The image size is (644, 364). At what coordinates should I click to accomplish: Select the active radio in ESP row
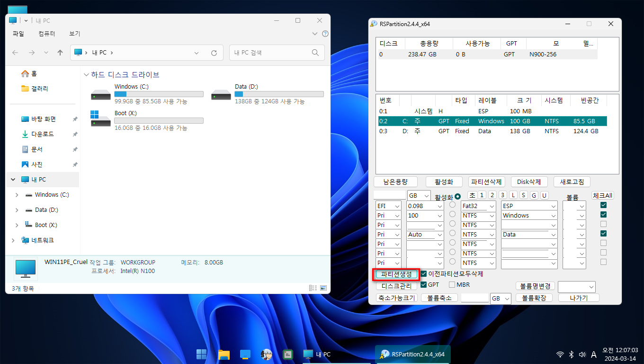click(452, 205)
